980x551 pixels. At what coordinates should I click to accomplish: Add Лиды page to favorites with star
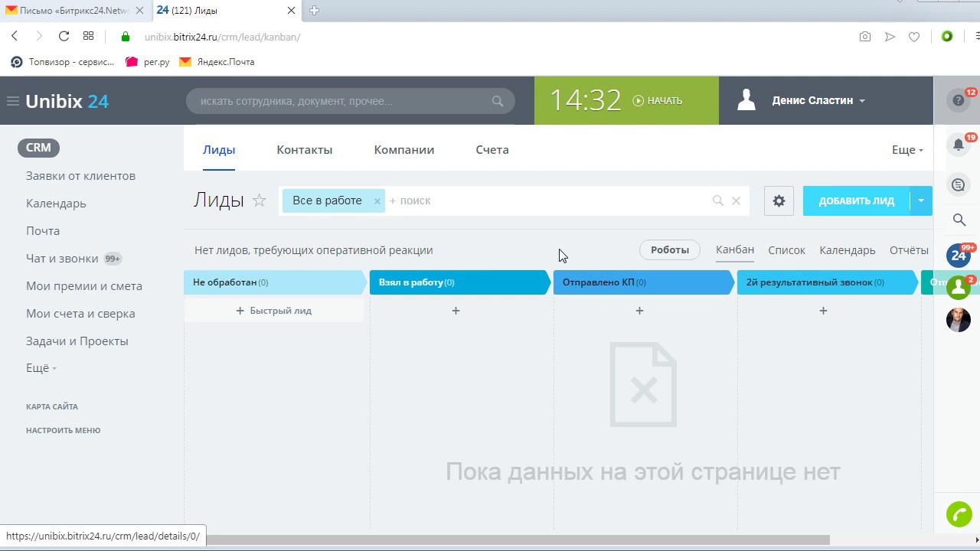tap(260, 201)
